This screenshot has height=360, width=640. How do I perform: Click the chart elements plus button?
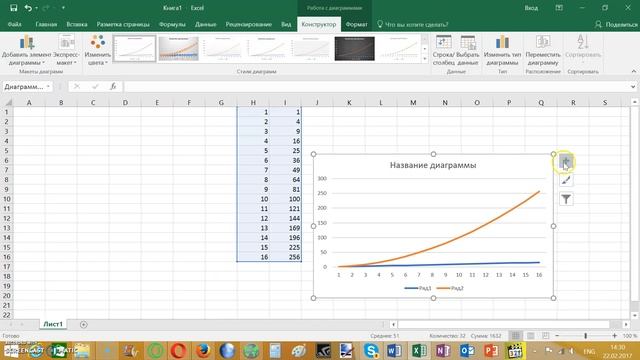(x=566, y=162)
